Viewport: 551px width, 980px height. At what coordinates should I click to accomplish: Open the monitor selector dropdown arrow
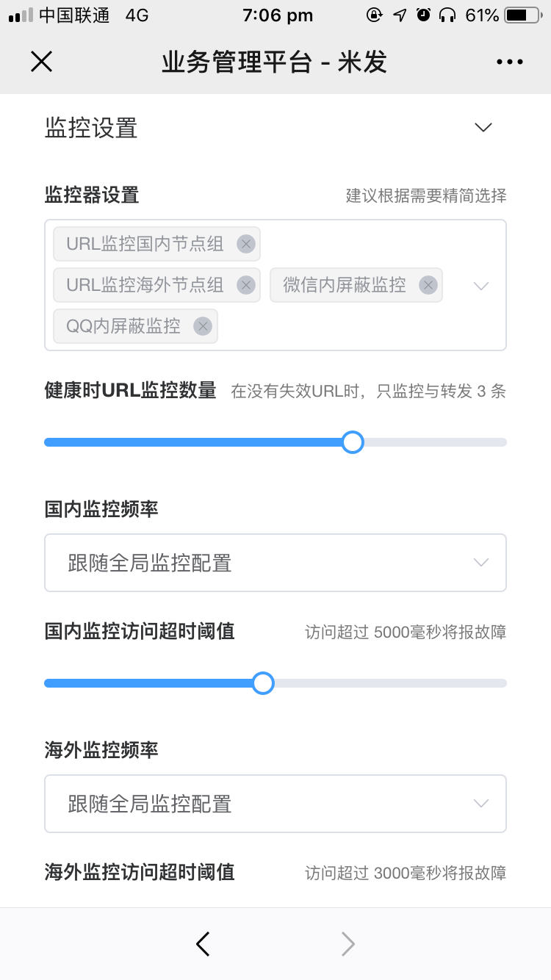tap(480, 285)
